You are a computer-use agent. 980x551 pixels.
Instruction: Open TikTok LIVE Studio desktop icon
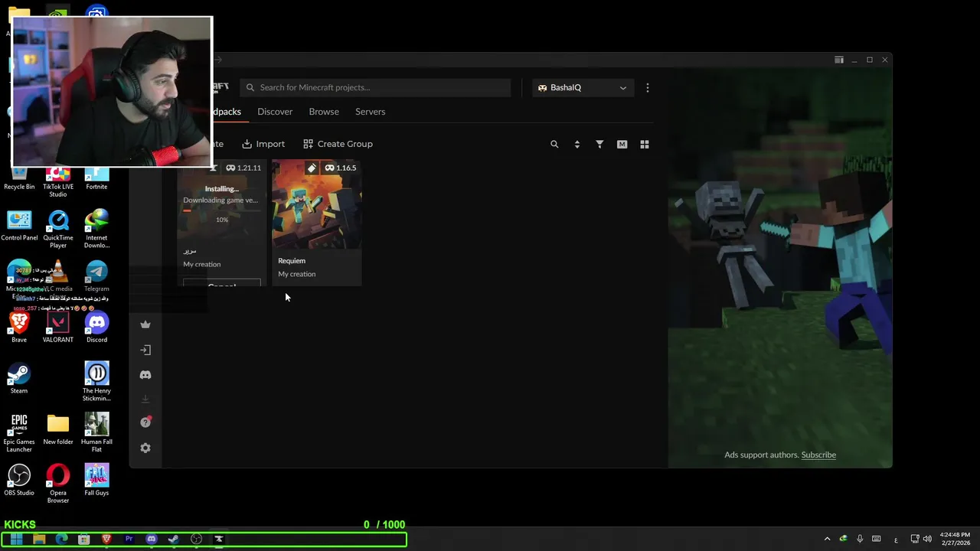pyautogui.click(x=58, y=181)
